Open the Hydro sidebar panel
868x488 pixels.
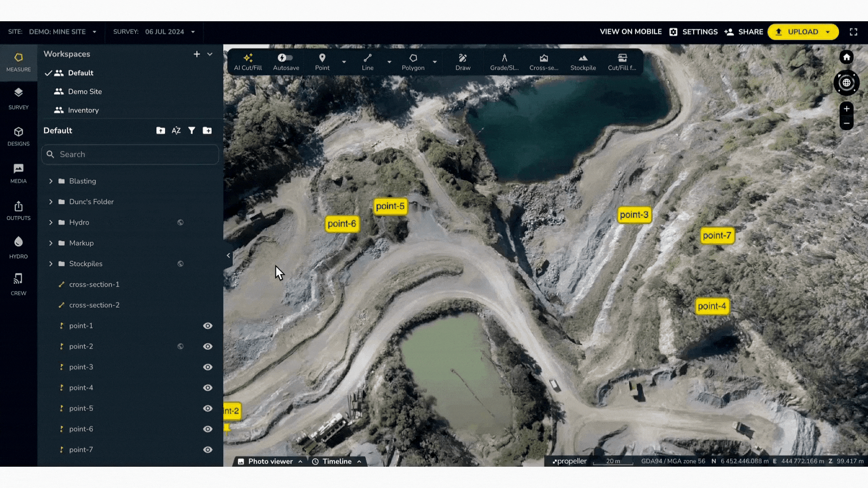[x=19, y=247]
